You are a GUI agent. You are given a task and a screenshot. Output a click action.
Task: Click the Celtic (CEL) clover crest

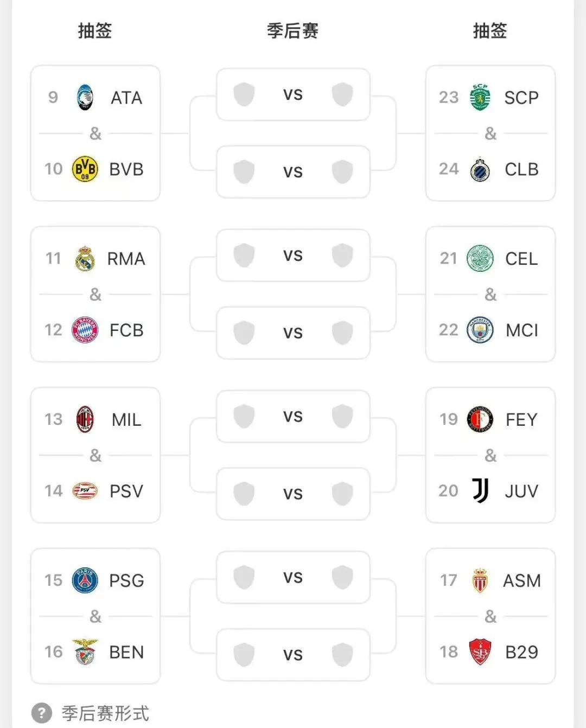(x=480, y=259)
